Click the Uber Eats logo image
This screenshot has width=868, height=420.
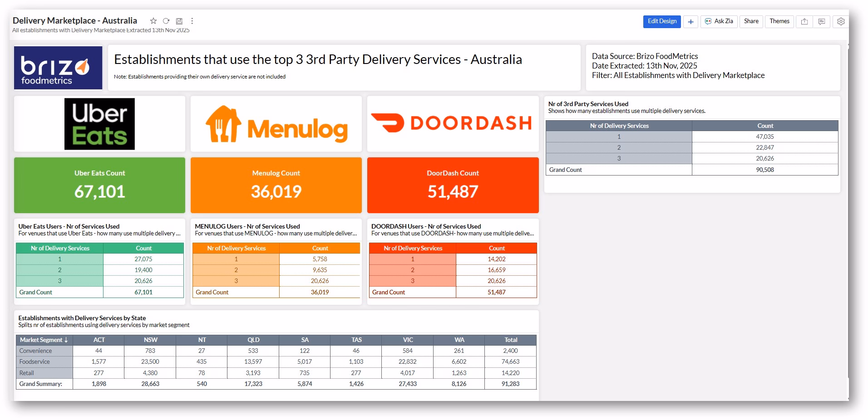coord(99,124)
